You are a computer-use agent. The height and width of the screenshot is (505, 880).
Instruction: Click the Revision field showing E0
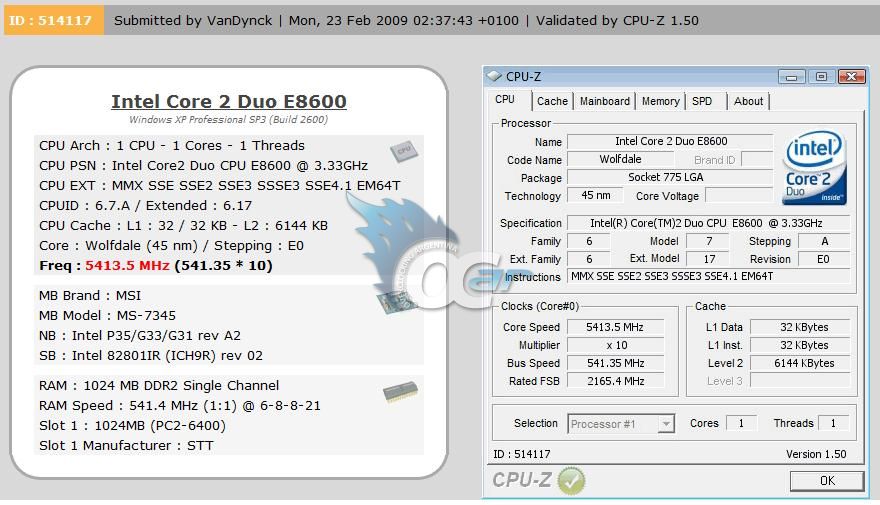(823, 259)
